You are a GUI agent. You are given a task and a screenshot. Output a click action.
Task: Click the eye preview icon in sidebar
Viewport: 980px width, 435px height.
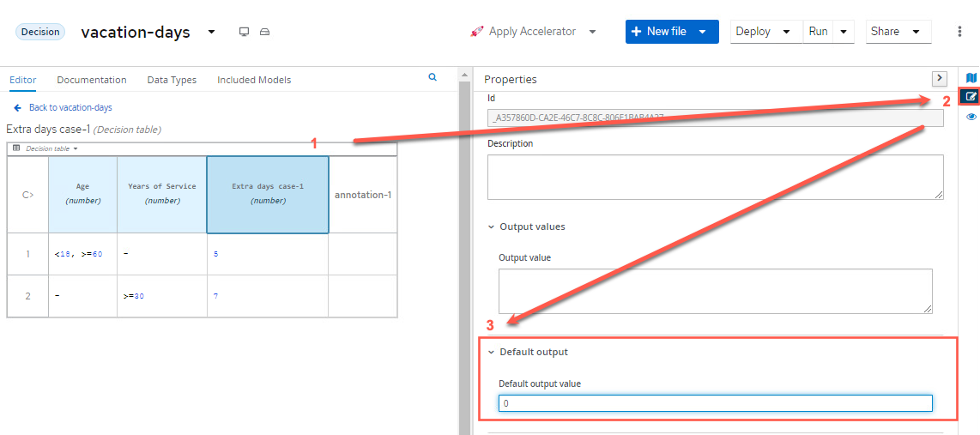pos(971,117)
